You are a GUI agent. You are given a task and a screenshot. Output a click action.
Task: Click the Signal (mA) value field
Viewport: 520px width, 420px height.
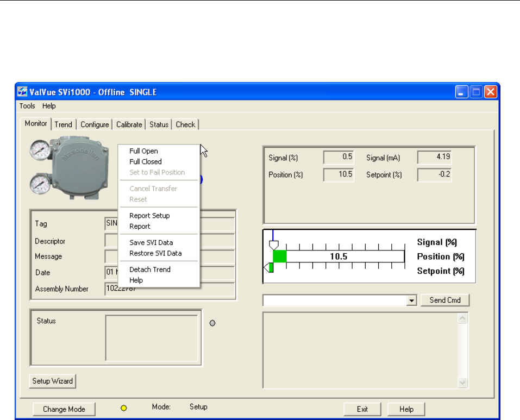click(435, 157)
